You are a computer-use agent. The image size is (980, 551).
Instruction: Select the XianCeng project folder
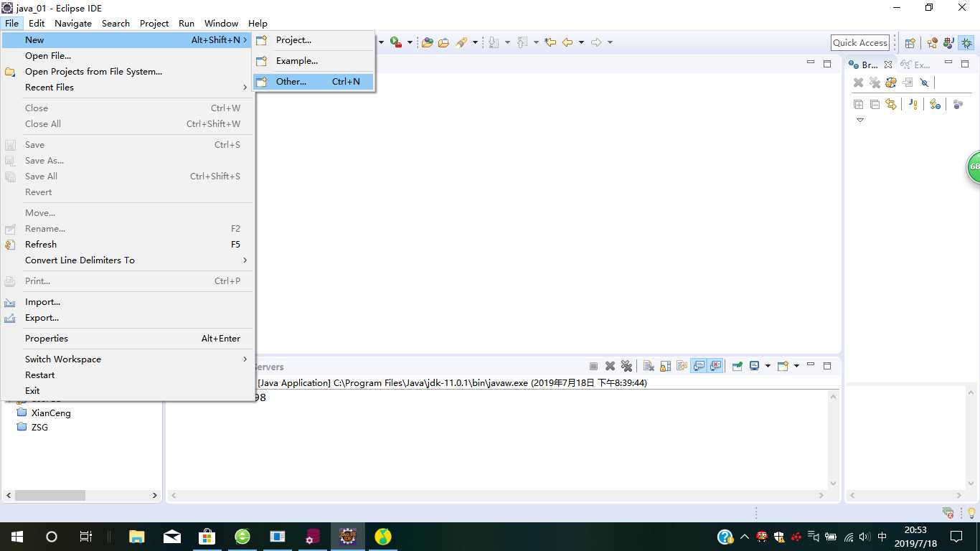pos(44,413)
